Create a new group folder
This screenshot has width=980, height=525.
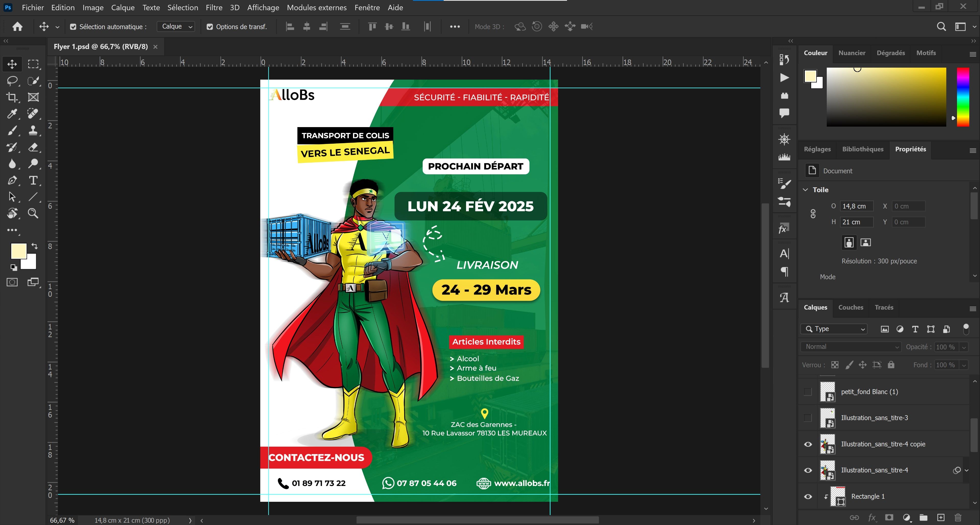point(923,517)
